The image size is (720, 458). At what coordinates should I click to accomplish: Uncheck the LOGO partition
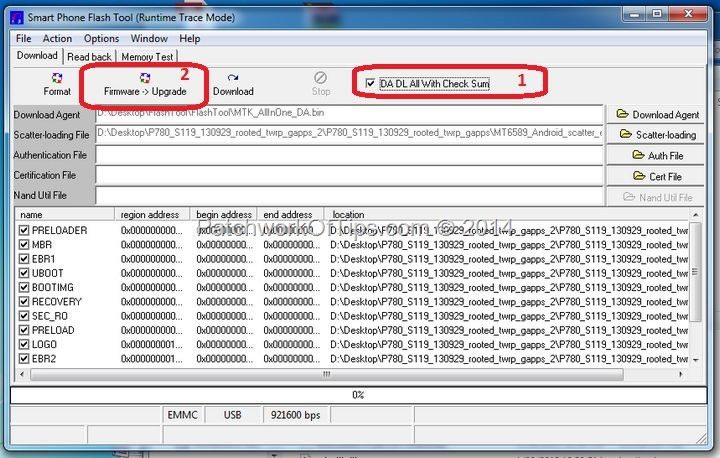tap(24, 344)
